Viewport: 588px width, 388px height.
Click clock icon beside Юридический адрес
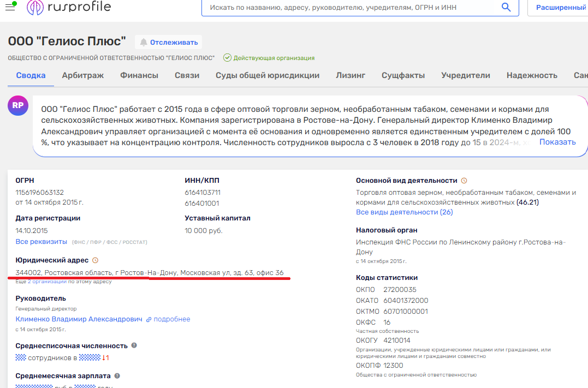pyautogui.click(x=95, y=260)
